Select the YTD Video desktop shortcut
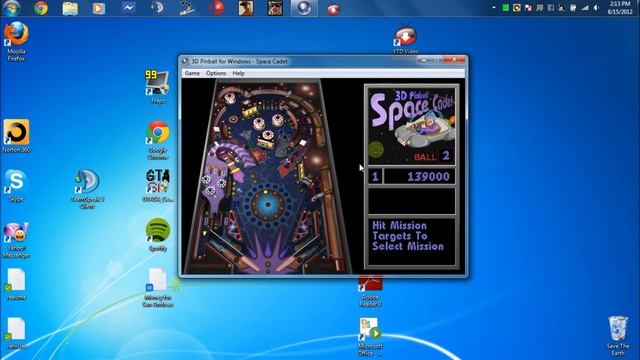640x360 pixels. tap(405, 41)
